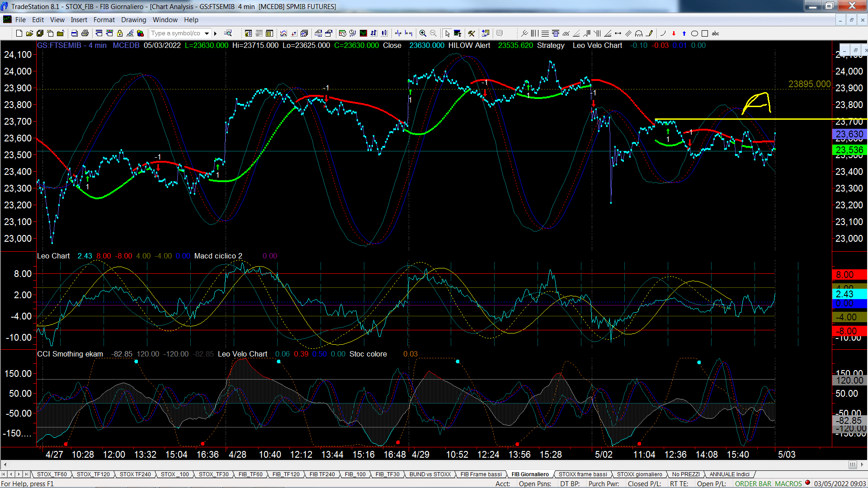Switch to the STOX TF240 tab
Screen dimensions: 868x488
[x=135, y=474]
